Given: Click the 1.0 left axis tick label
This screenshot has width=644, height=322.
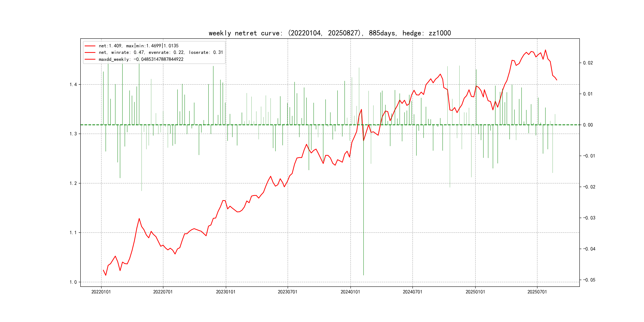Looking at the screenshot, I should (x=73, y=282).
